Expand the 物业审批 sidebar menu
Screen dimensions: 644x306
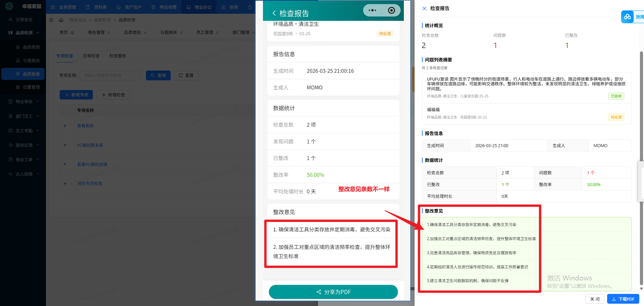pos(38,101)
